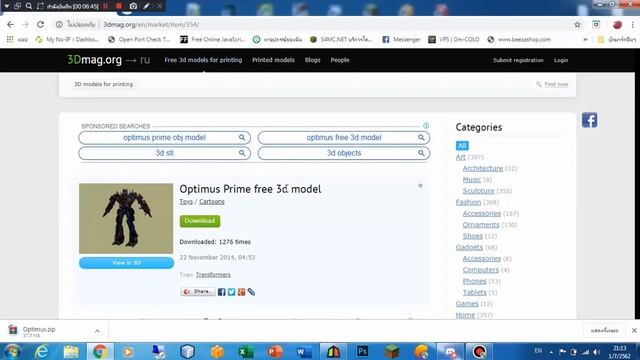
Task: Open Messenger bookmark
Action: 402,39
